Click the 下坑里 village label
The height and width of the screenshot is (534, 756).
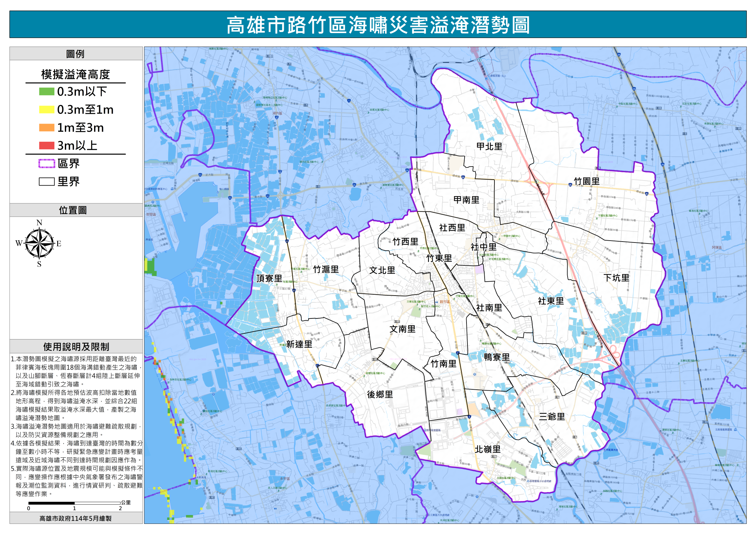coord(616,278)
